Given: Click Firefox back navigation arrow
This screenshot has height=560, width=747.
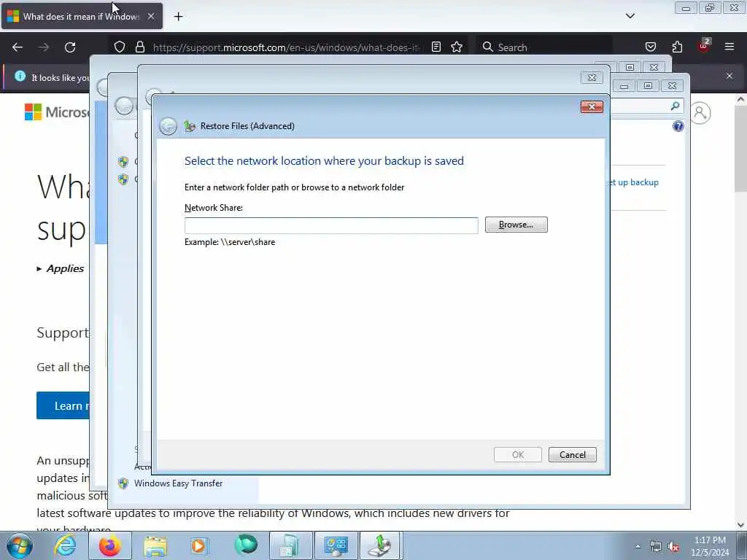Looking at the screenshot, I should (18, 47).
